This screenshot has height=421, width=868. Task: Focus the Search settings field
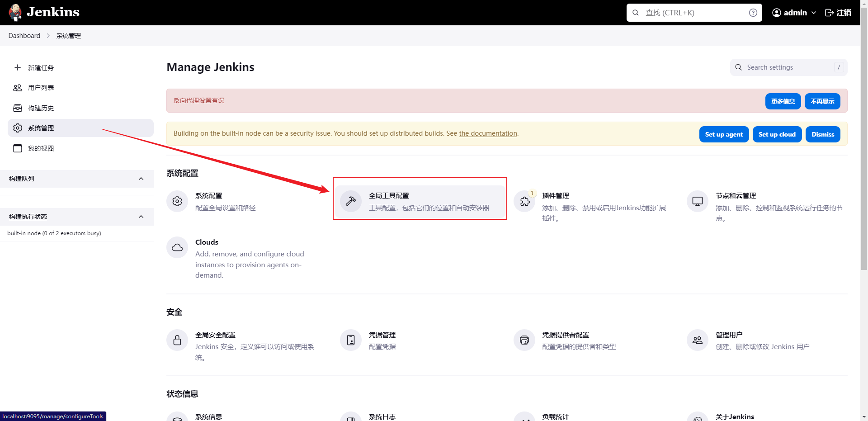coord(788,67)
